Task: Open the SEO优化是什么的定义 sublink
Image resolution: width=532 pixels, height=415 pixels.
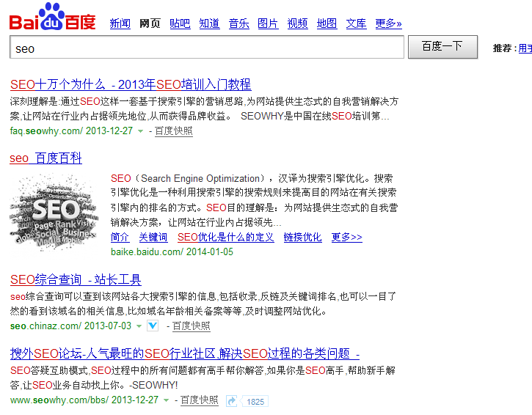Action: (226, 237)
